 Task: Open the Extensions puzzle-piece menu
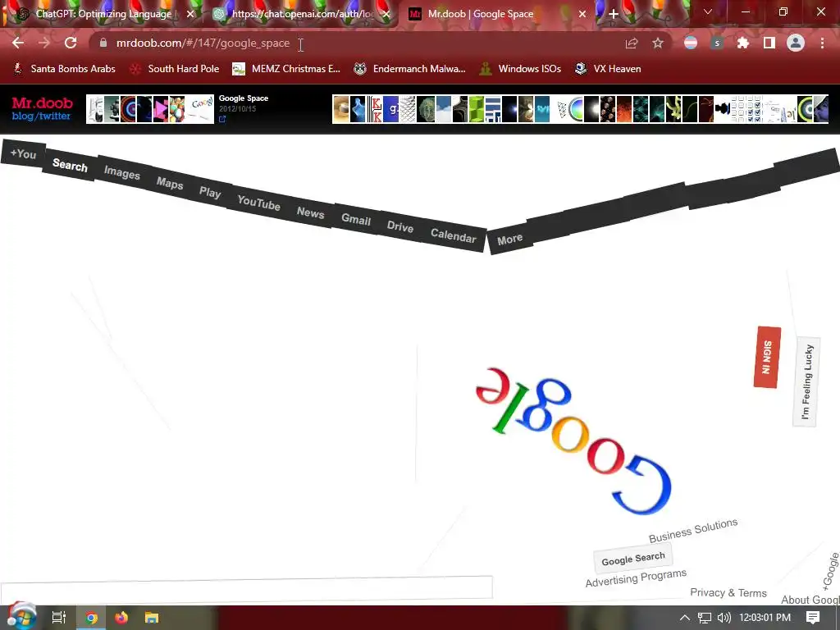[743, 43]
